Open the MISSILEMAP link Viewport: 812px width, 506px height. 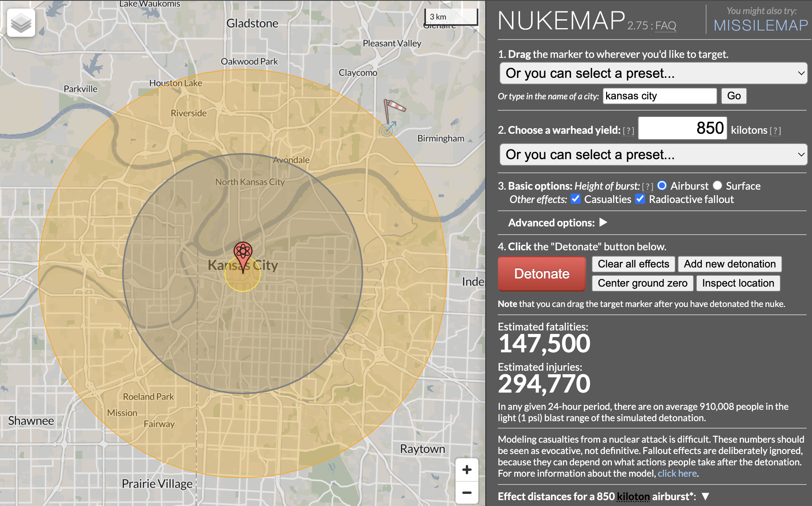tap(760, 25)
